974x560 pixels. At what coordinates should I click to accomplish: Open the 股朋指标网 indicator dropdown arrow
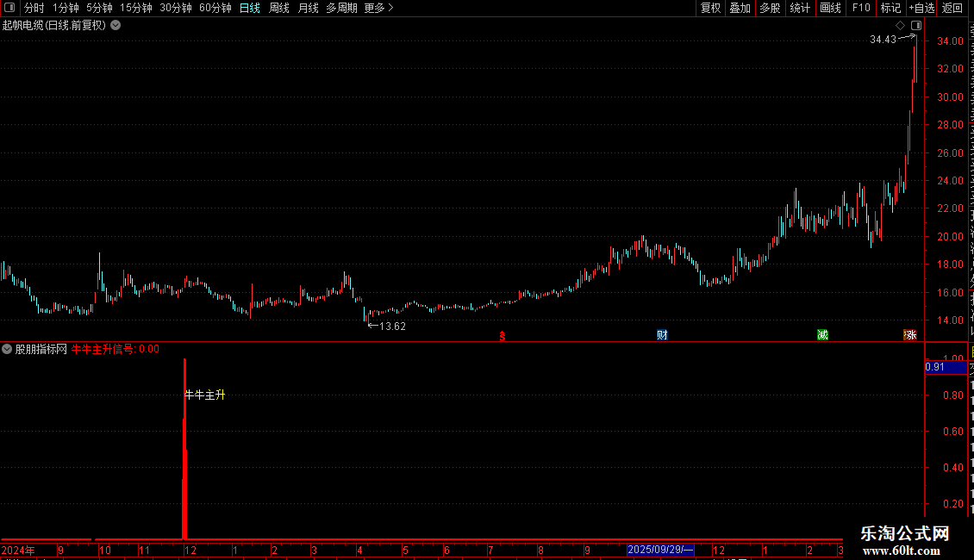pyautogui.click(x=7, y=349)
